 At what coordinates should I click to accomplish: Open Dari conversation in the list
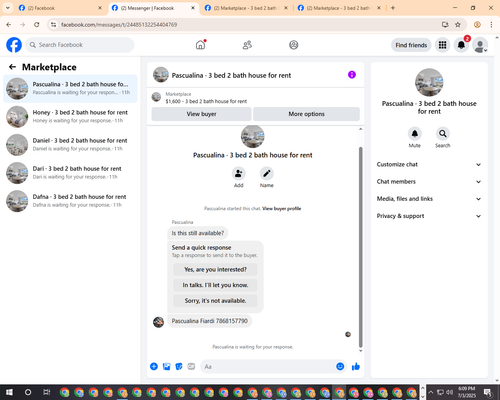point(70,173)
